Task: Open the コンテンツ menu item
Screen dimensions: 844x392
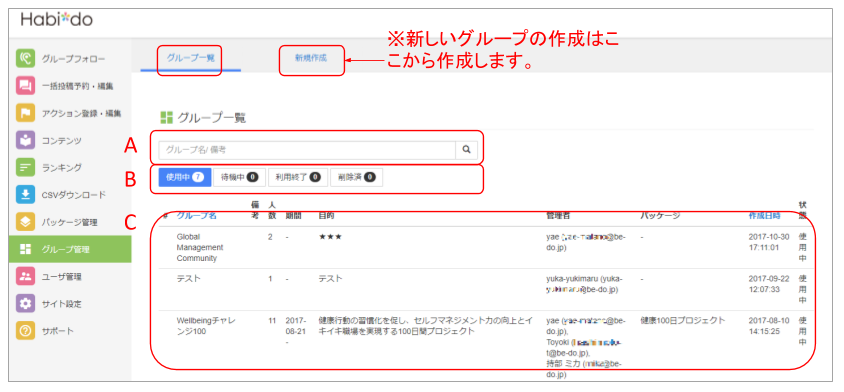Action: point(70,140)
